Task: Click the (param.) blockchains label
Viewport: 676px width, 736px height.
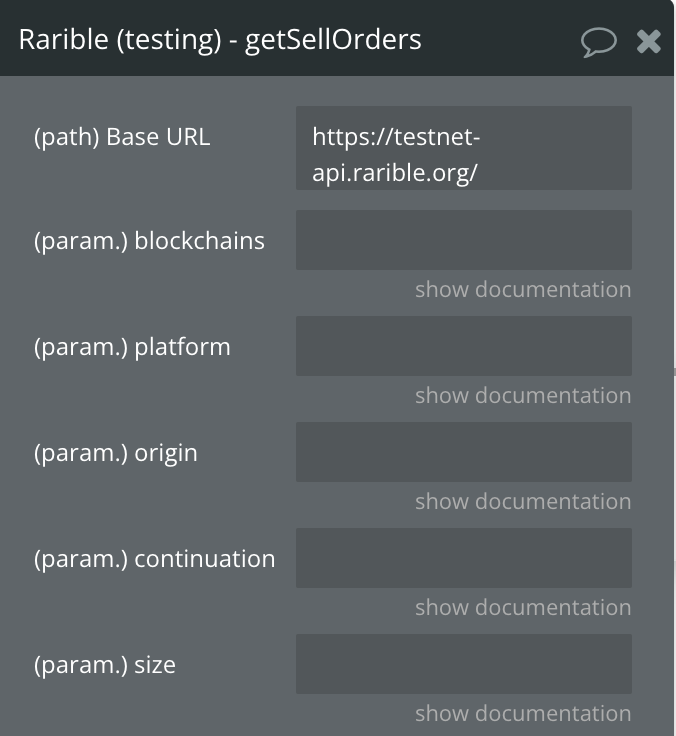Action: (x=149, y=241)
